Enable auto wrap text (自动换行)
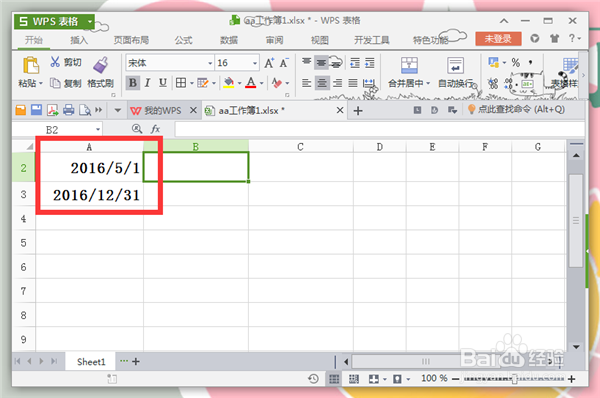This screenshot has width=600, height=398. point(455,72)
